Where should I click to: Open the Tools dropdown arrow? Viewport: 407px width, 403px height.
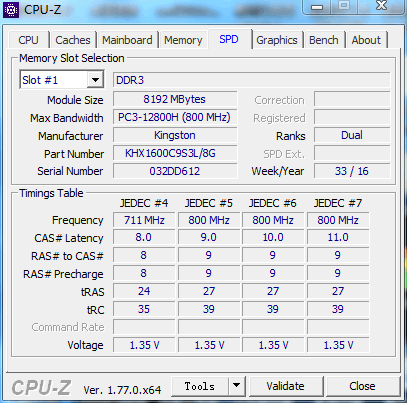point(237,386)
